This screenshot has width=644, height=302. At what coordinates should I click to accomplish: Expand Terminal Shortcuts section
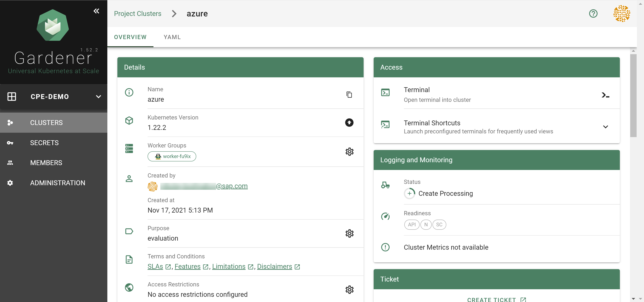(x=605, y=127)
